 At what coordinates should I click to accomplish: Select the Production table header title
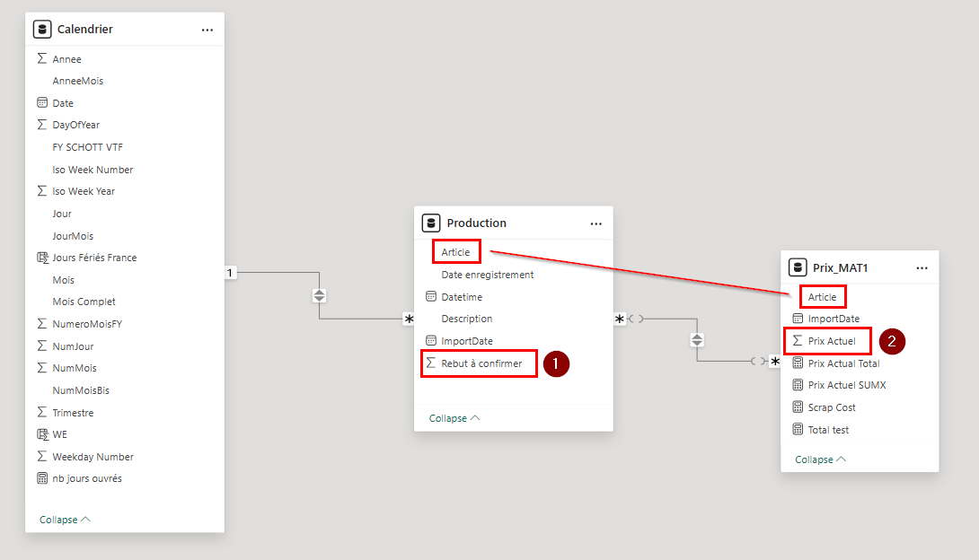pyautogui.click(x=476, y=223)
